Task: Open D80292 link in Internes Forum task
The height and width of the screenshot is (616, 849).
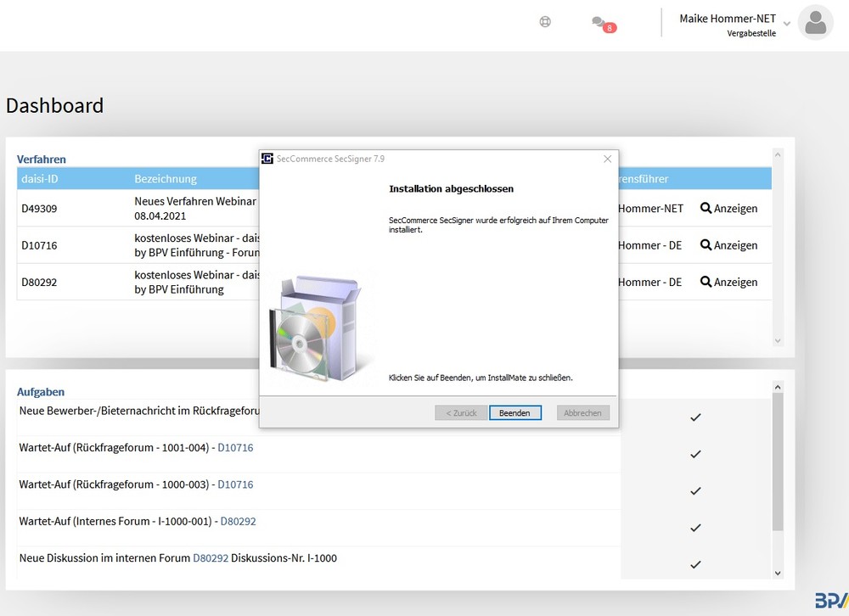Action: [239, 521]
